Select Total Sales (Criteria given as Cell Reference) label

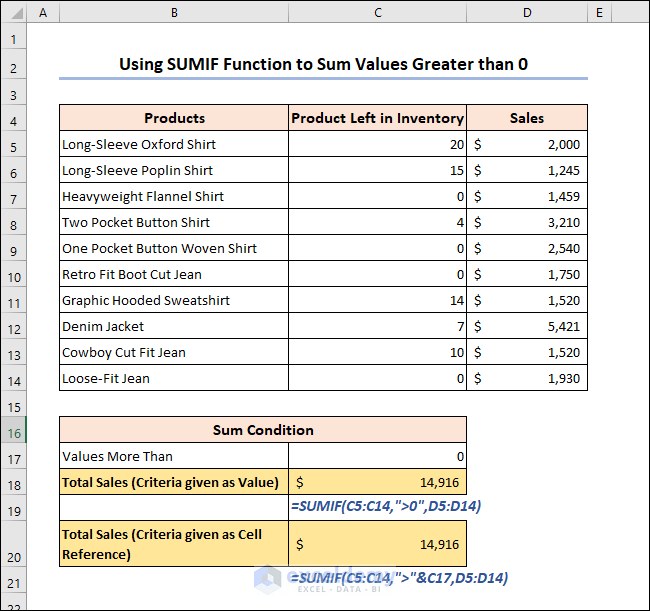174,544
